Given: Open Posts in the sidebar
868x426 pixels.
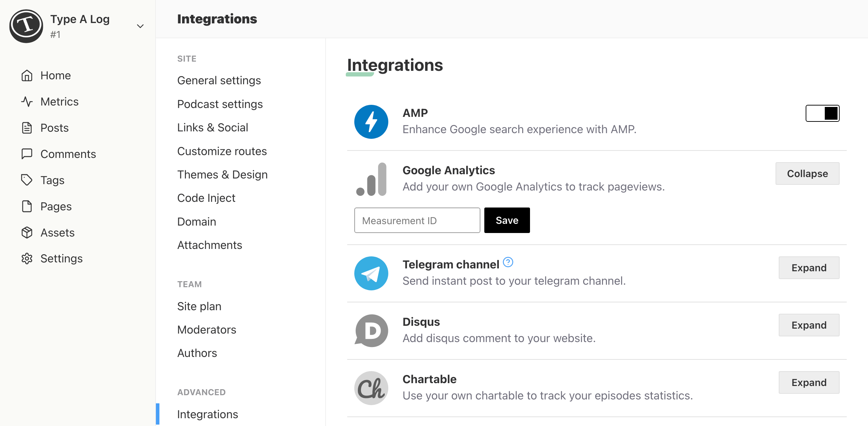Looking at the screenshot, I should pos(55,128).
